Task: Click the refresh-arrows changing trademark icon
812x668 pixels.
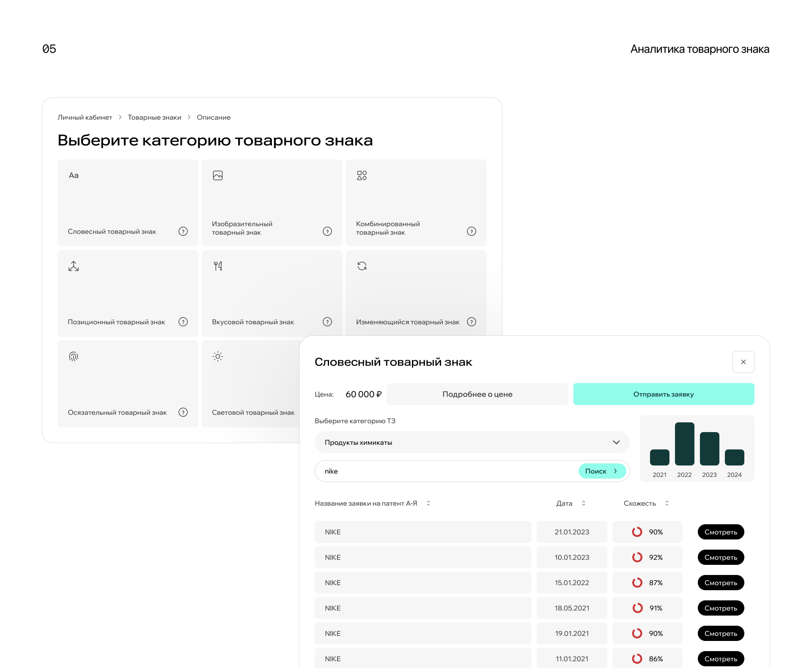Action: pos(362,266)
